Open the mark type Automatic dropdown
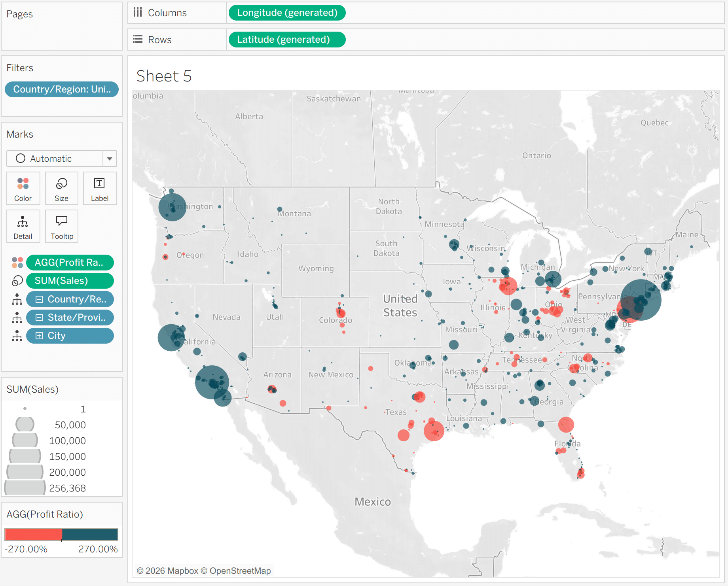 click(x=62, y=159)
